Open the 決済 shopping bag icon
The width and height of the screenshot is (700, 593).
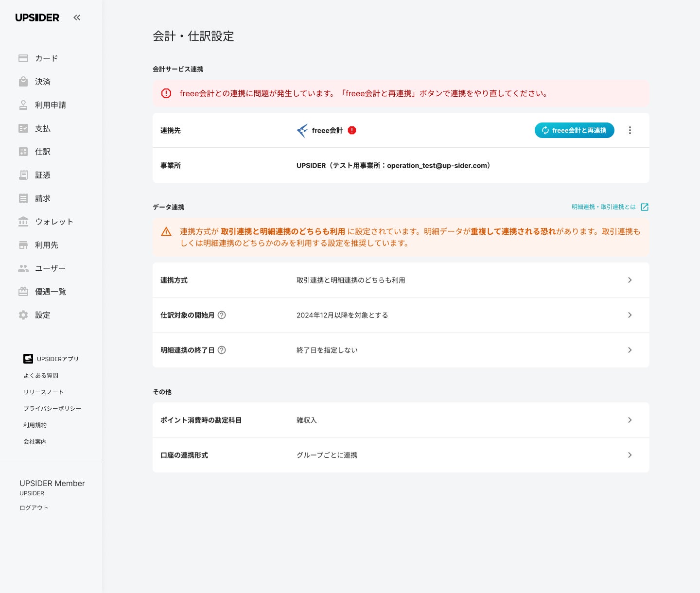pyautogui.click(x=23, y=82)
